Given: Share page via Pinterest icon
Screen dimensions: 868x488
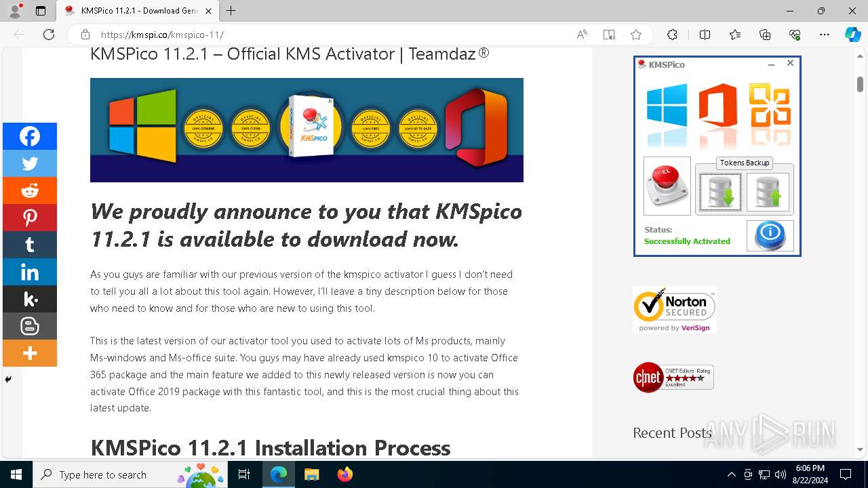Looking at the screenshot, I should (30, 218).
